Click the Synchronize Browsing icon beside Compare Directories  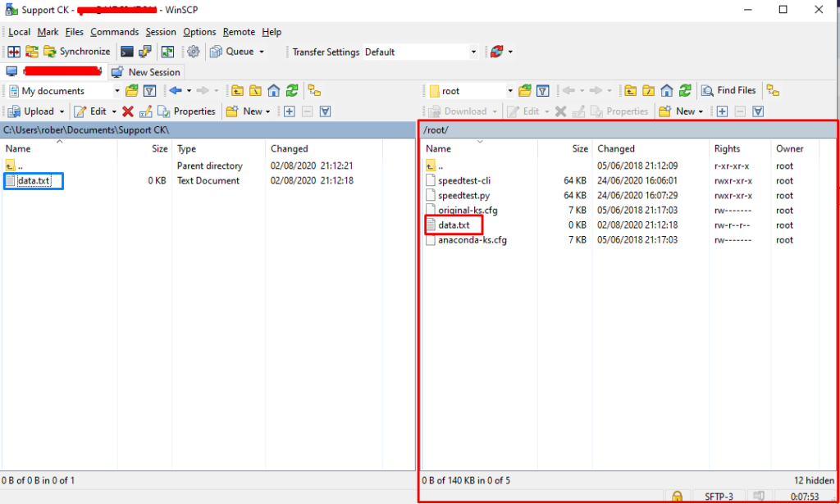pyautogui.click(x=32, y=52)
